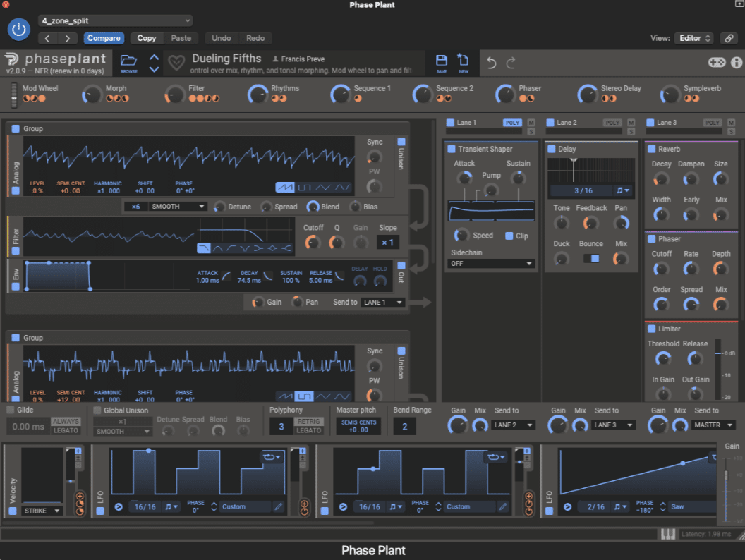The height and width of the screenshot is (560, 745).
Task: Click the first LFO play button
Action: coord(119,507)
